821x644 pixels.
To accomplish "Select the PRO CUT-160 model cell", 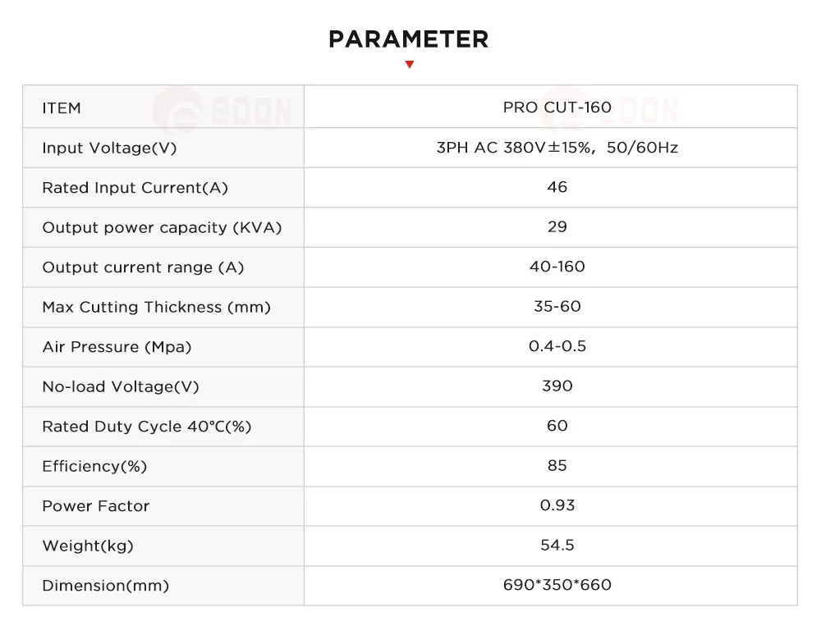I will (557, 107).
